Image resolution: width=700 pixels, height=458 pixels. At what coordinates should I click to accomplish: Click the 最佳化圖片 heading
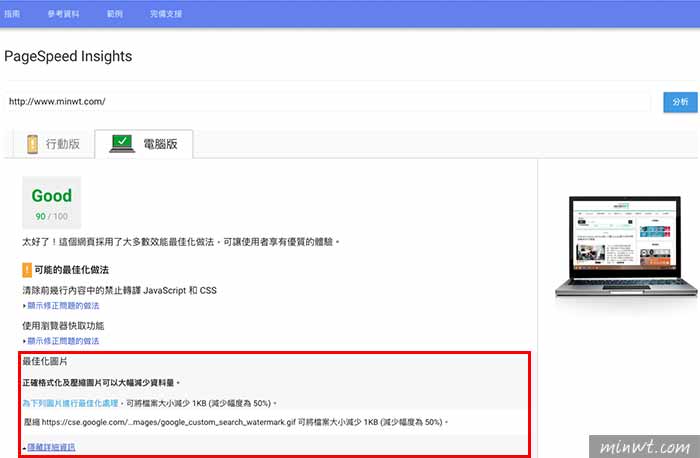click(45, 362)
